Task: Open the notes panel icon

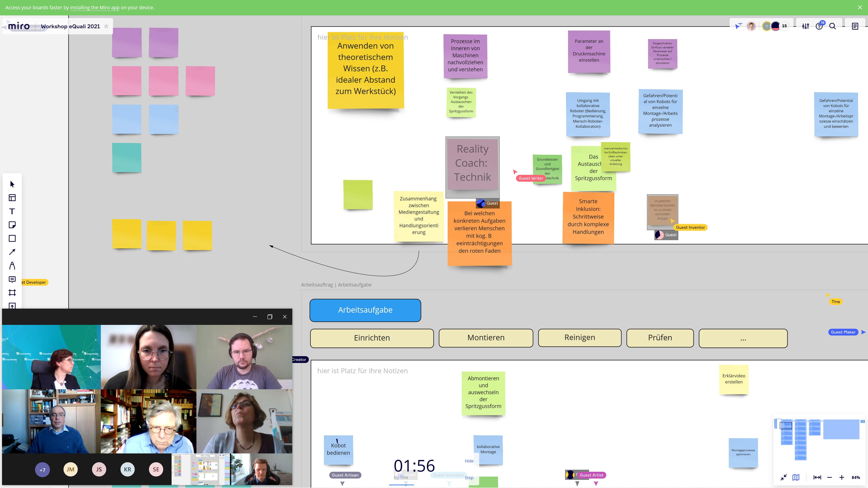Action: (855, 26)
